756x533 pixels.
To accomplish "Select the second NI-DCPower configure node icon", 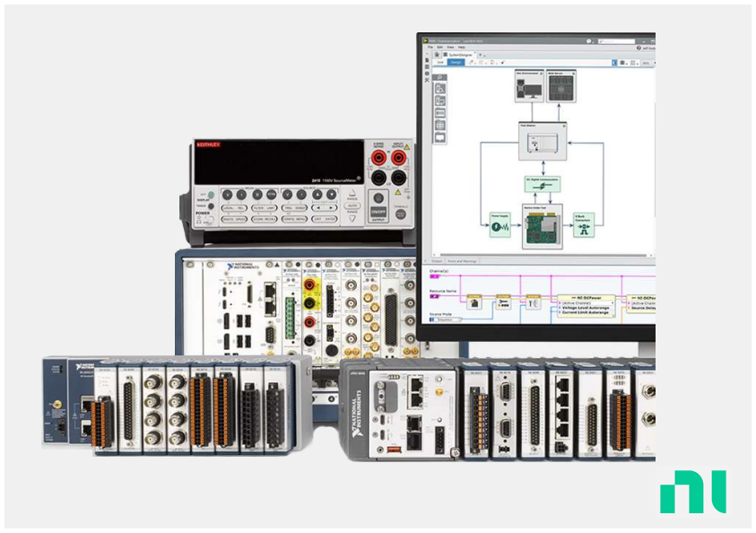I will pyautogui.click(x=503, y=302).
